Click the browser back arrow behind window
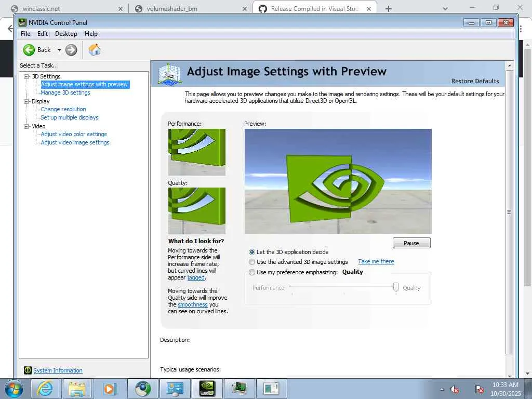532x399 pixels. [x=10, y=29]
